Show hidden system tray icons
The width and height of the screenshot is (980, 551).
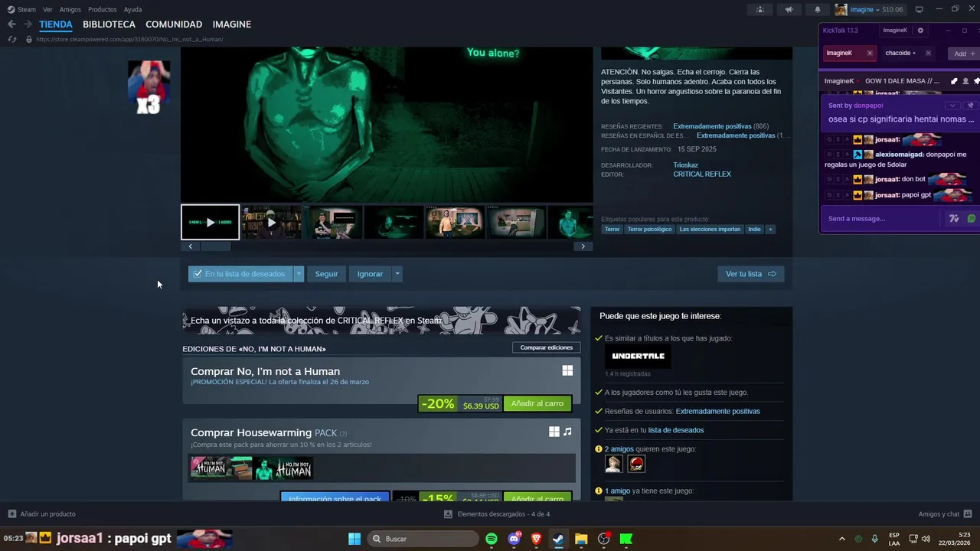point(842,539)
